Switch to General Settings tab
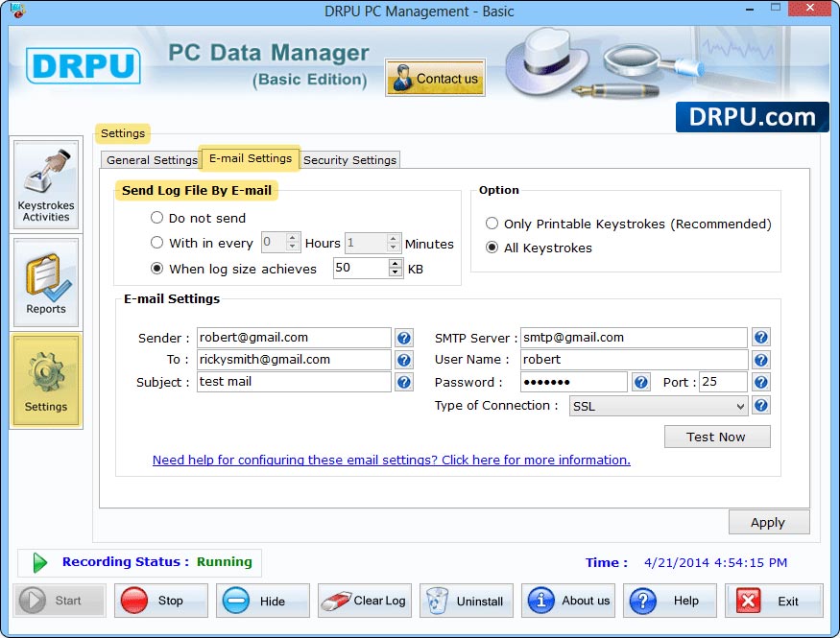 click(152, 160)
